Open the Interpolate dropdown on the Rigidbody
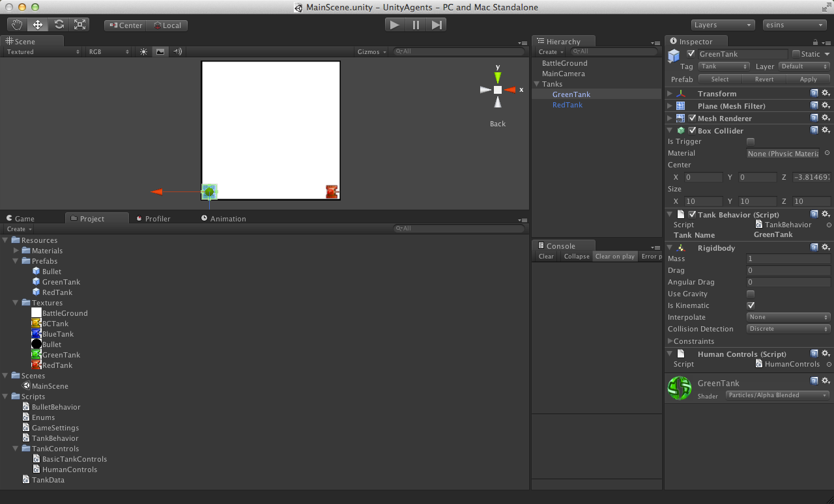 (x=788, y=317)
